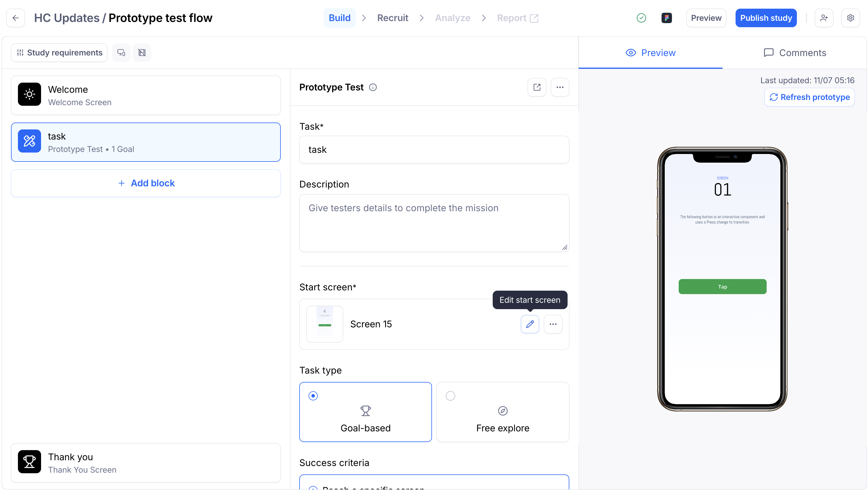The image size is (868, 490).
Task: Select the Goal-based radio button
Action: tap(313, 396)
